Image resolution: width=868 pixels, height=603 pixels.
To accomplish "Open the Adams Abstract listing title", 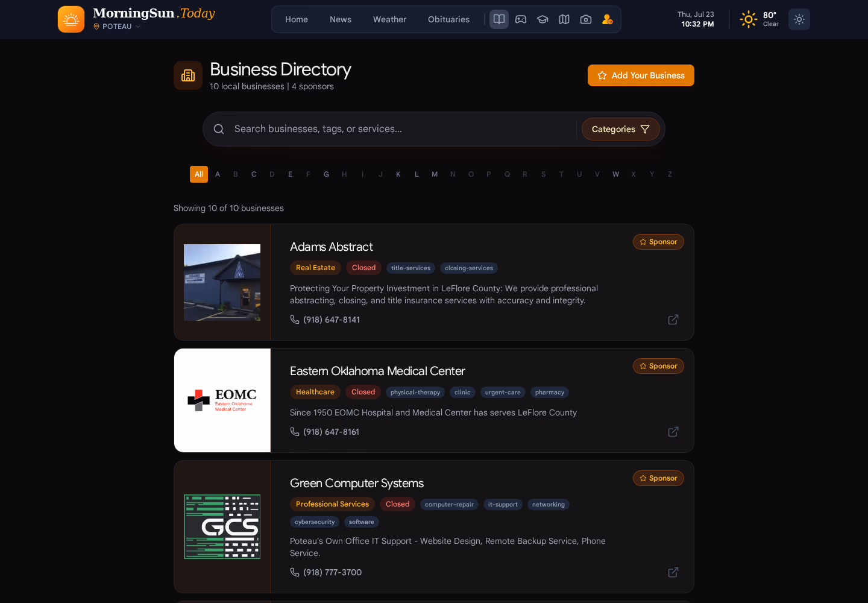I will (331, 247).
